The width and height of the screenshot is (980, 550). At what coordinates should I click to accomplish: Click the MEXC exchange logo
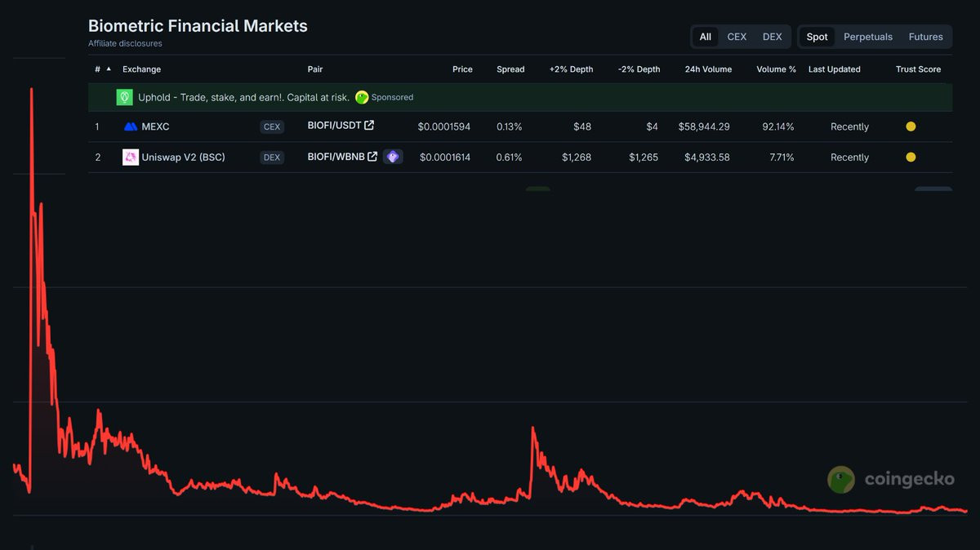[131, 126]
